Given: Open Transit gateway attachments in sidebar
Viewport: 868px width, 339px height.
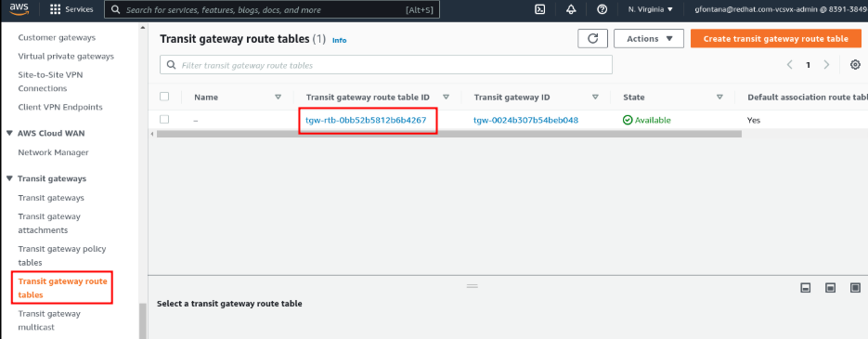Looking at the screenshot, I should 49,223.
